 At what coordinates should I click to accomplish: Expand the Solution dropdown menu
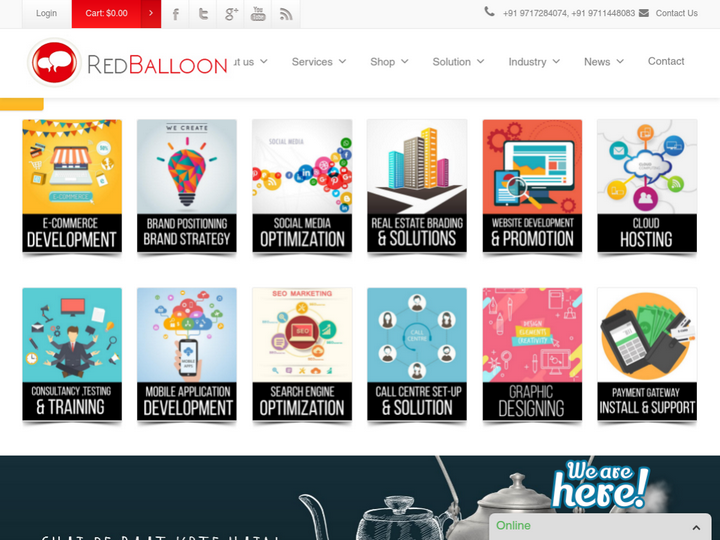point(458,62)
